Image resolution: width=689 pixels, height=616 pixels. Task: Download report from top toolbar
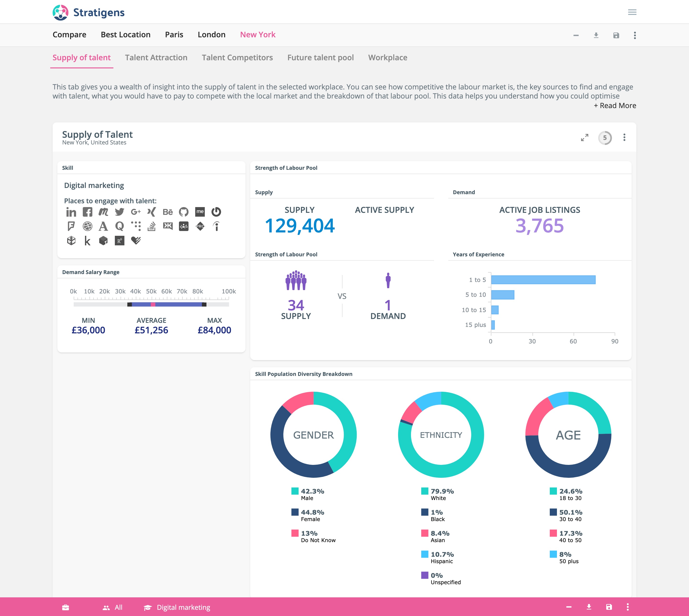point(596,35)
